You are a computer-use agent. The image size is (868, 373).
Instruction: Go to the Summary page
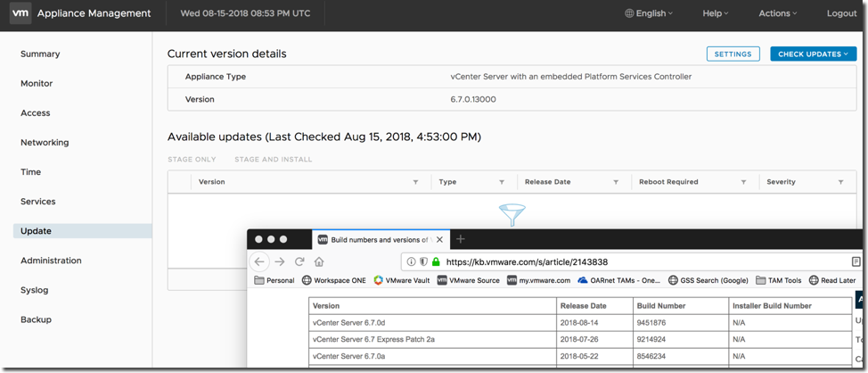pos(40,54)
